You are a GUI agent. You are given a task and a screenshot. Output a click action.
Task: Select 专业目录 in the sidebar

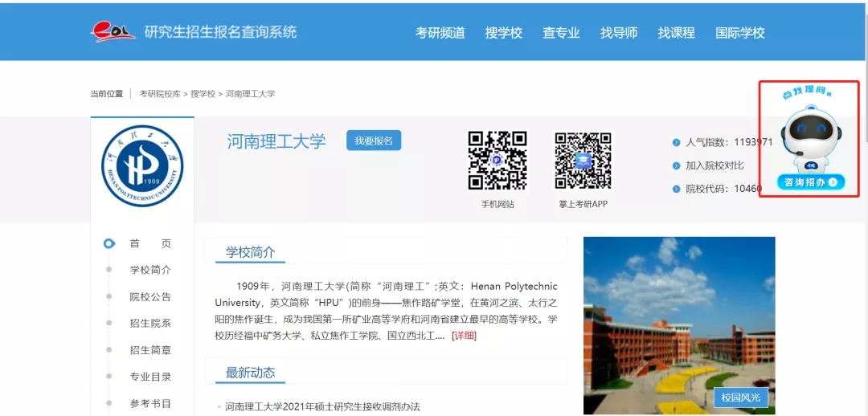pos(150,377)
